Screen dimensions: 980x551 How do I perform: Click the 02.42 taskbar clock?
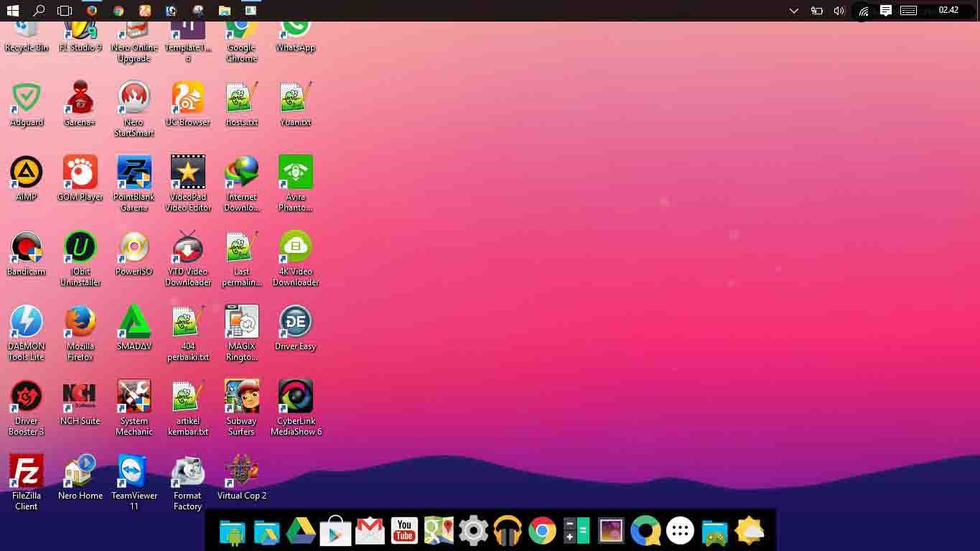(x=948, y=10)
